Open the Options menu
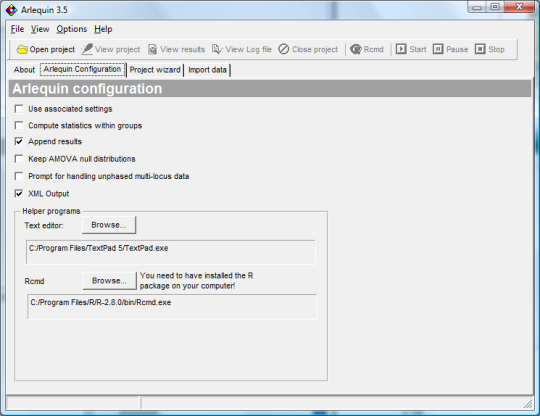540x416 pixels. point(72,29)
